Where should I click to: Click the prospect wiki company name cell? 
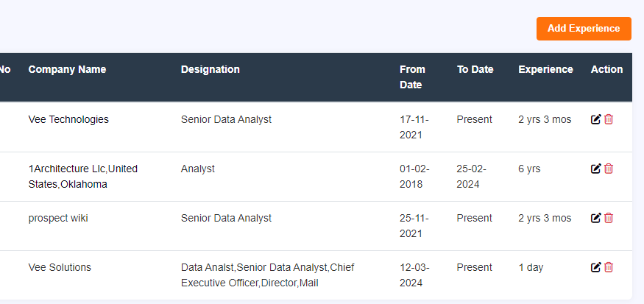58,218
